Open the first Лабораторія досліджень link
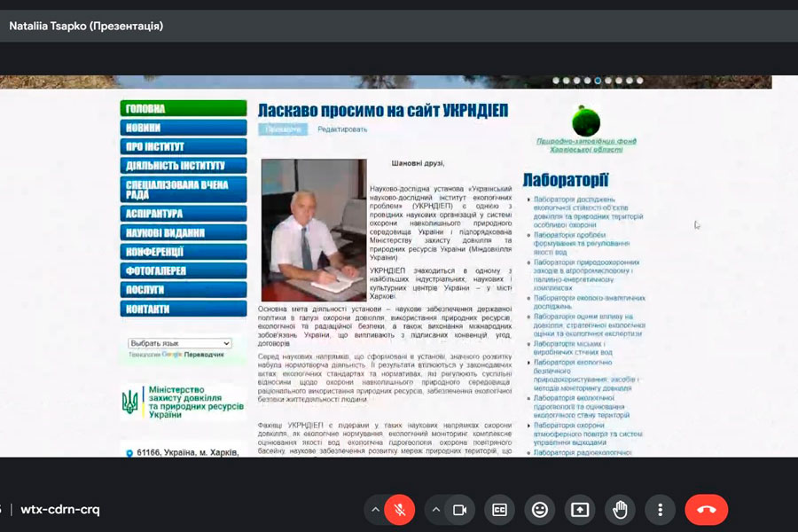This screenshot has height=532, width=798. point(588,212)
